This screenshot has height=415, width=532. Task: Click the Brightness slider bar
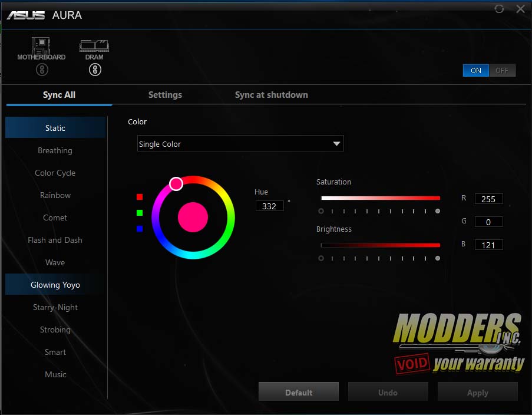381,245
